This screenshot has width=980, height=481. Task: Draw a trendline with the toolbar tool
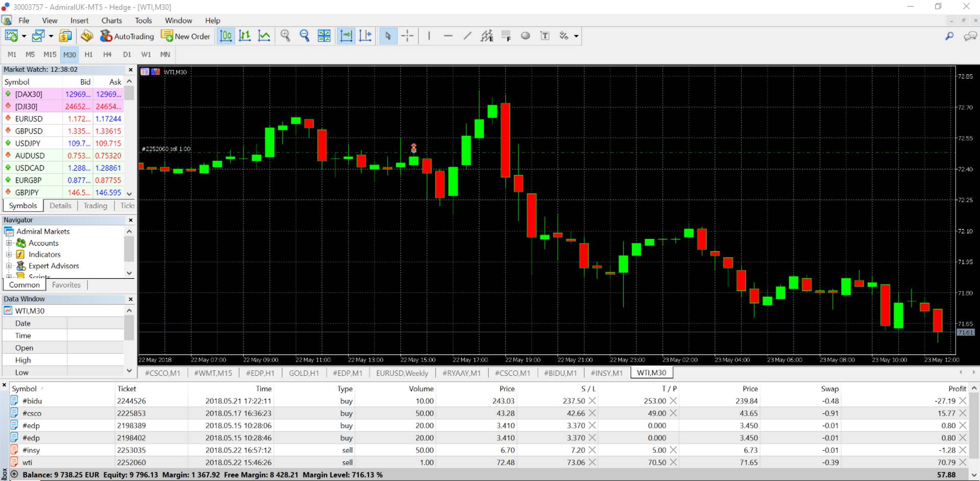click(x=467, y=36)
